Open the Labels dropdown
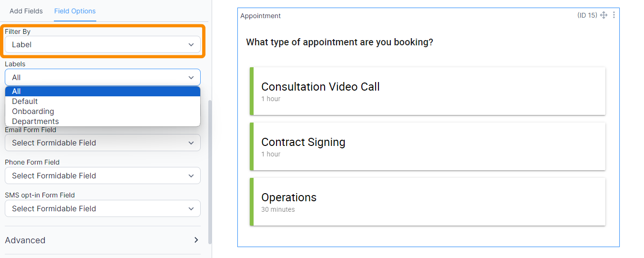Image resolution: width=644 pixels, height=258 pixels. click(x=102, y=77)
